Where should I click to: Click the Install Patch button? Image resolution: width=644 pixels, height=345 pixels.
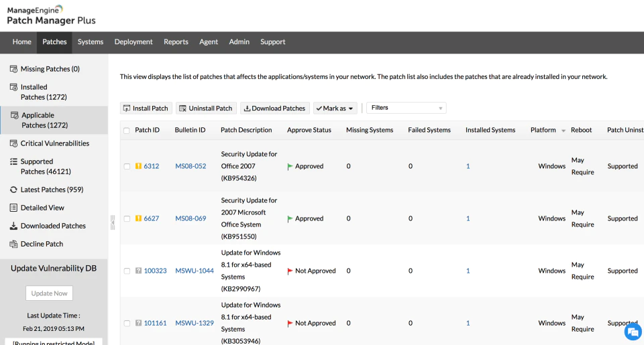[146, 109]
